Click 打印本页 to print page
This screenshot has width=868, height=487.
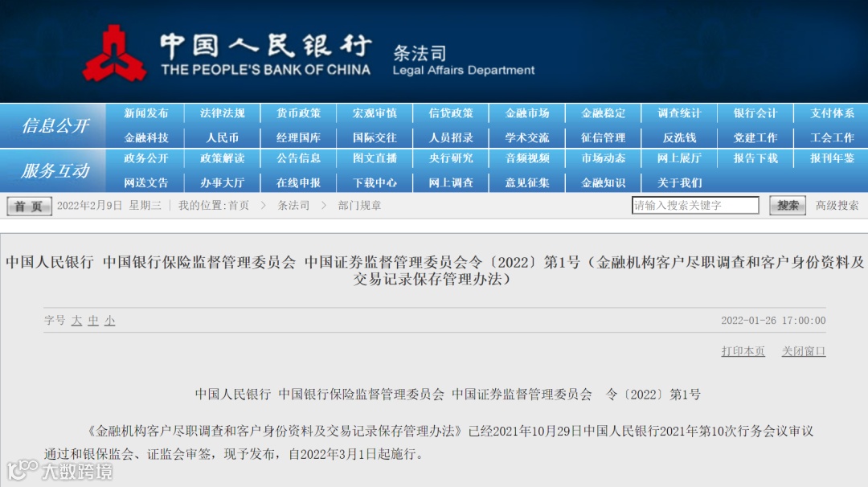[743, 351]
